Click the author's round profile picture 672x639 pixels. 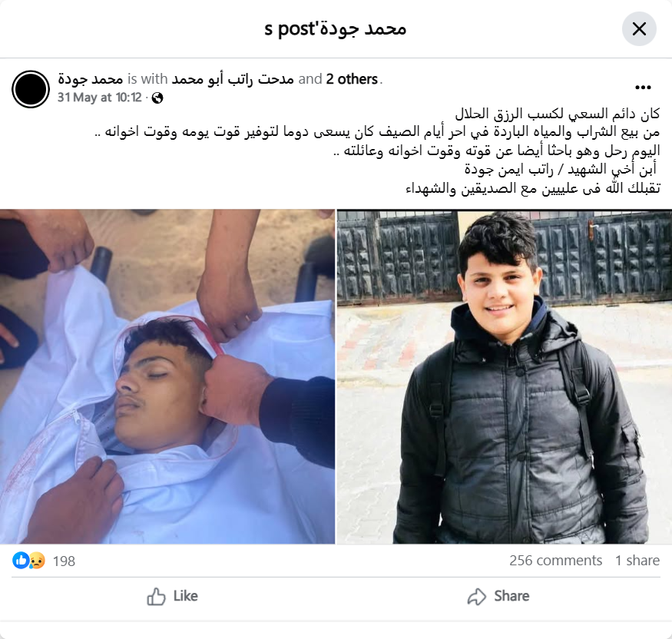point(31,89)
